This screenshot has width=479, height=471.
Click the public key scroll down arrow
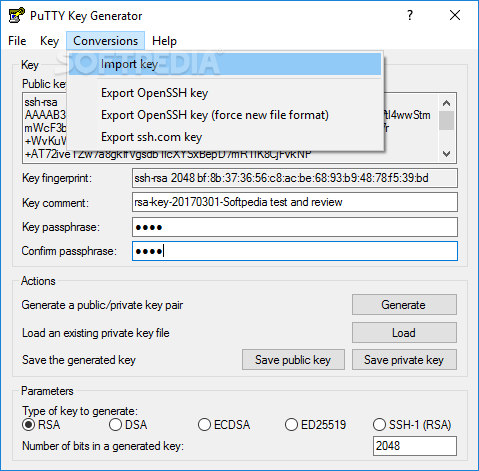point(447,154)
